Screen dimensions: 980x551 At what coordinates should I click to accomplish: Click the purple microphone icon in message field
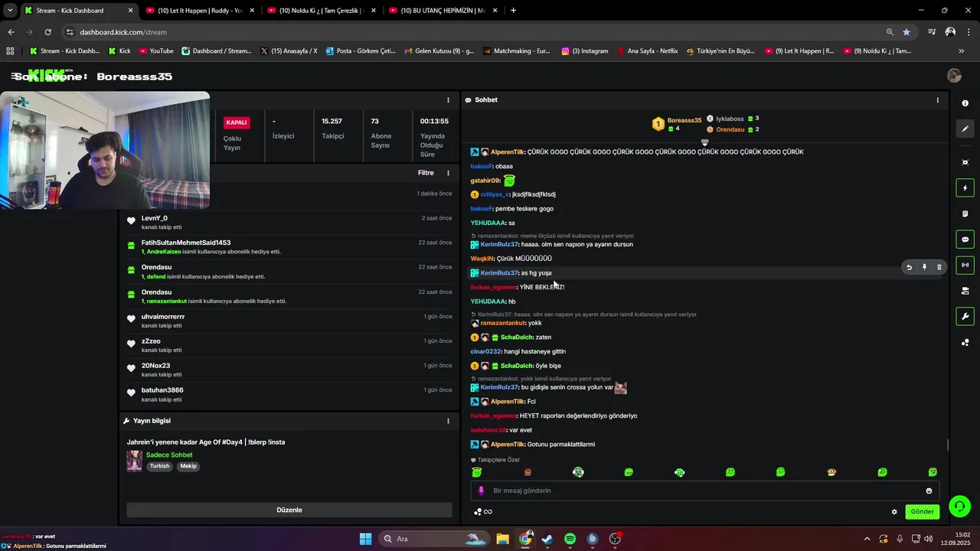click(482, 491)
